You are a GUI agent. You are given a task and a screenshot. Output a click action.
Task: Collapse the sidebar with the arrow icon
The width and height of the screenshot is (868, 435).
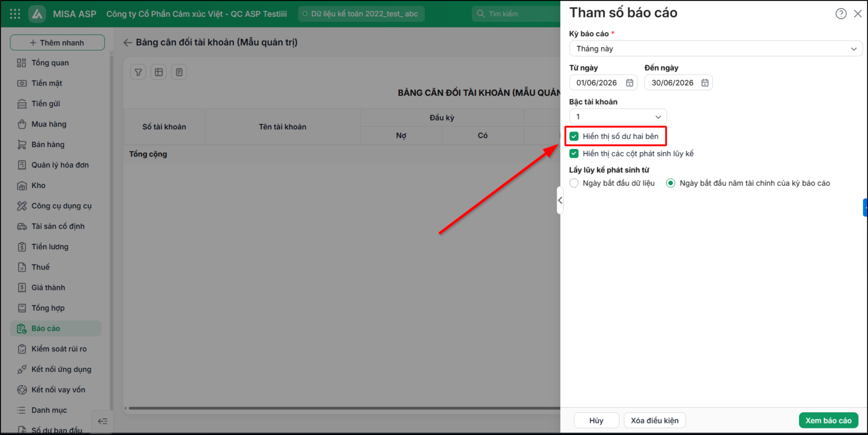[103, 421]
